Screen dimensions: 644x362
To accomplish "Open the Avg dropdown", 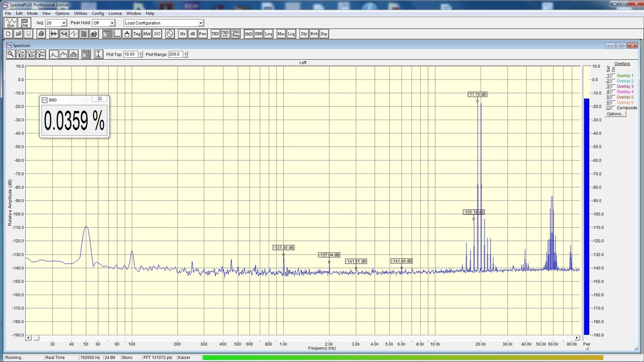I will [x=63, y=23].
